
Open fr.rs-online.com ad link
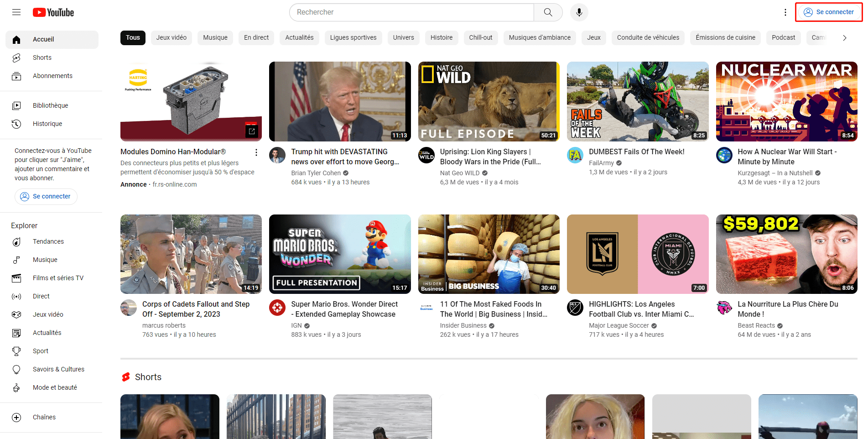(x=175, y=185)
